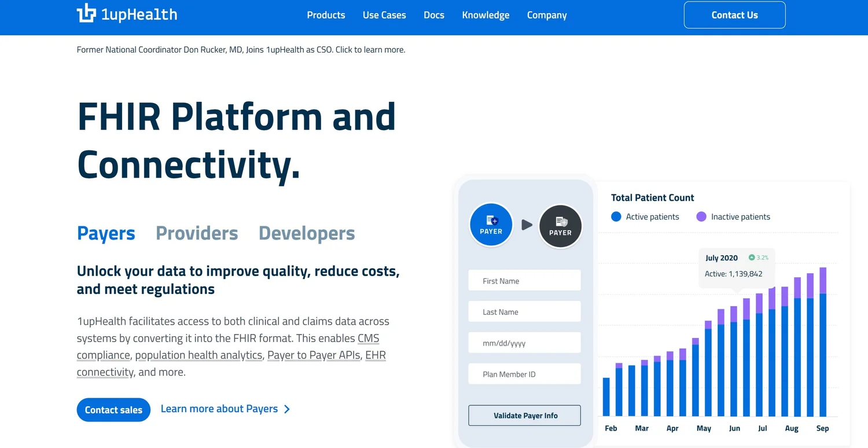Click the Jun axis label
868x448 pixels.
734,428
